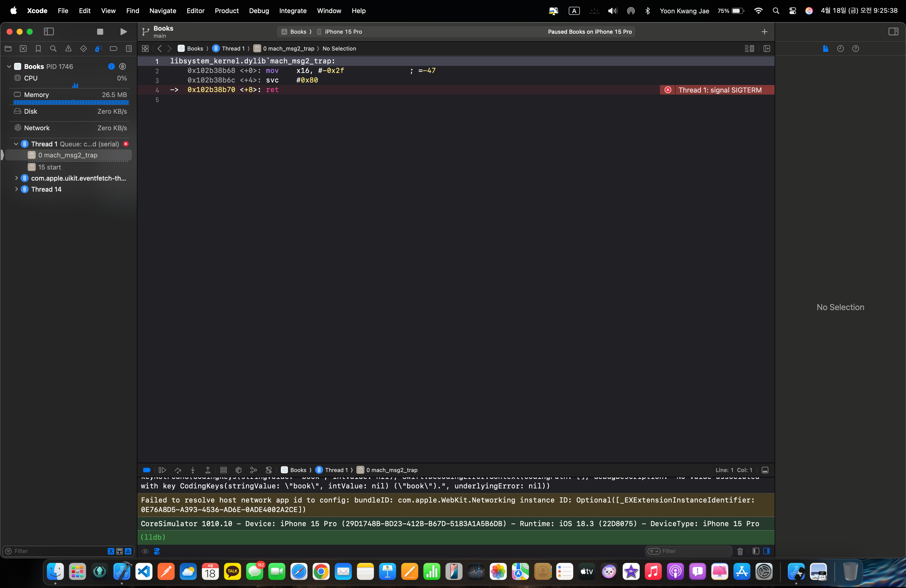
Task: Toggle the console pane visibility
Action: (x=767, y=551)
